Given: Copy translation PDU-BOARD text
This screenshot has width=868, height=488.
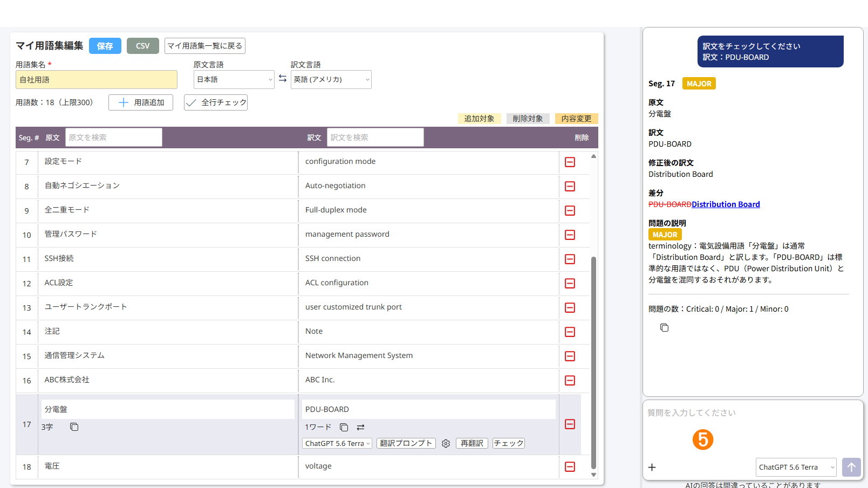Looking at the screenshot, I should point(344,427).
